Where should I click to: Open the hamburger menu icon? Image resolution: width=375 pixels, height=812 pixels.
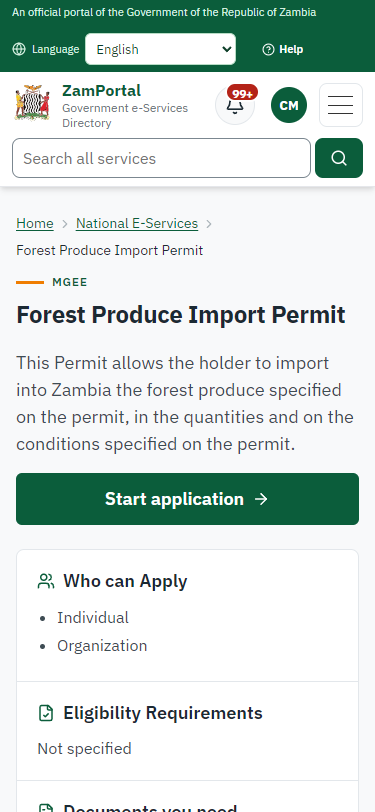click(341, 105)
